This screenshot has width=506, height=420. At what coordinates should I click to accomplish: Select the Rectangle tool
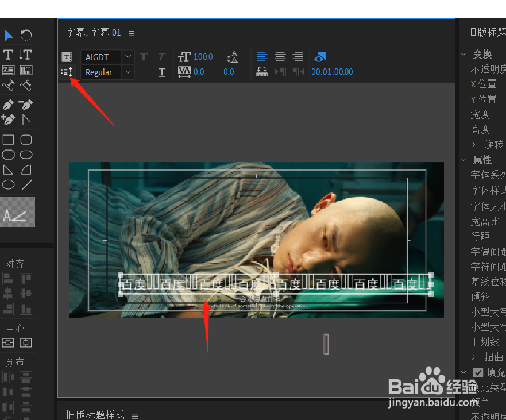7,139
